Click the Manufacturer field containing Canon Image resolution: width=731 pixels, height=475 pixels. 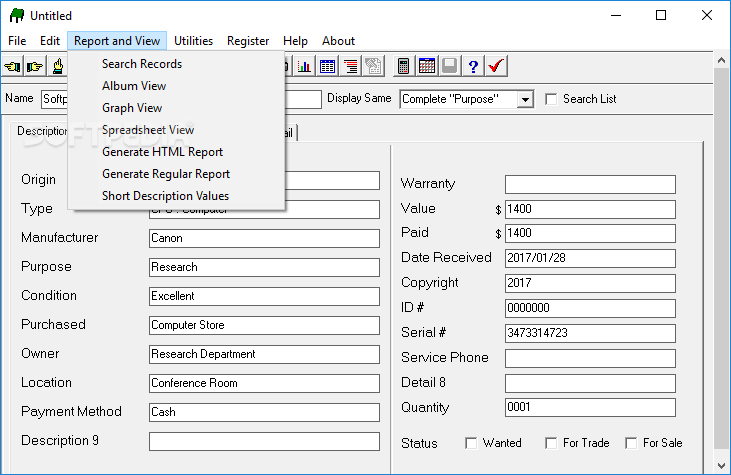tap(264, 238)
